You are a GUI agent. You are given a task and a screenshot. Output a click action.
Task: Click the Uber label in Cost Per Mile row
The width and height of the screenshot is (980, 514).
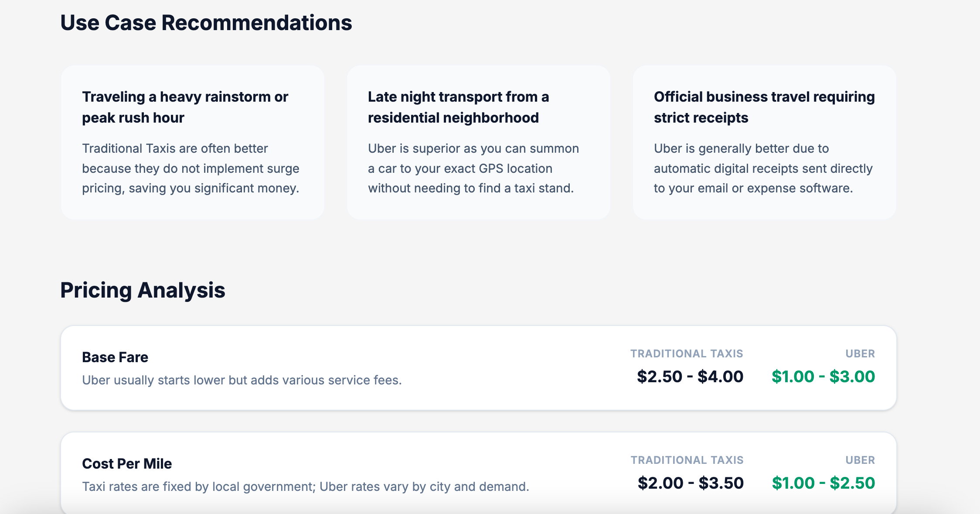(860, 460)
